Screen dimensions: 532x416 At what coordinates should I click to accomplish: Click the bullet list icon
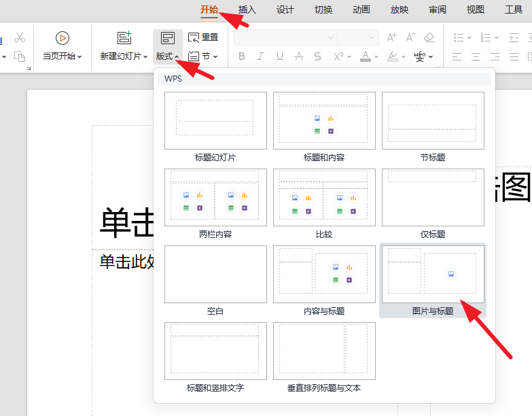coord(459,37)
